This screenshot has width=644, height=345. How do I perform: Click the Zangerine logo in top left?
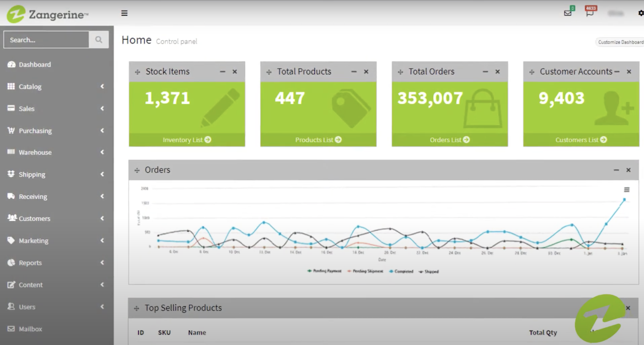(x=48, y=14)
